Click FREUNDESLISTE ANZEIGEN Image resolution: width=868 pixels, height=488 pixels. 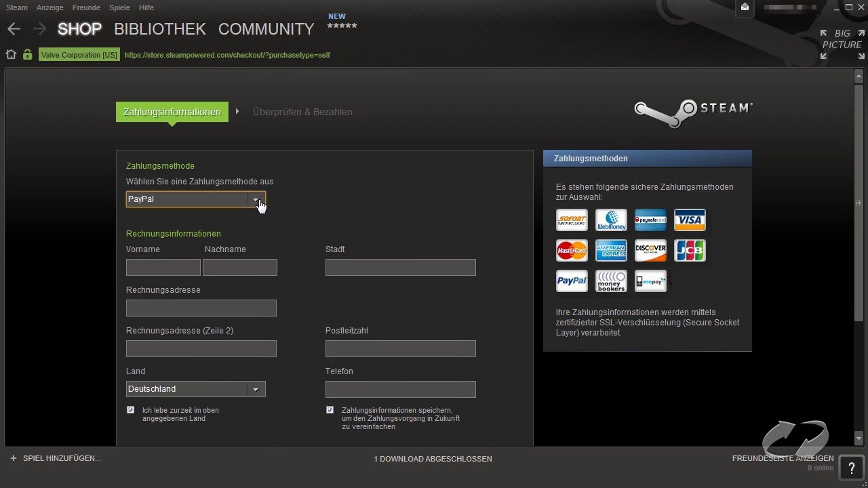coord(783,458)
